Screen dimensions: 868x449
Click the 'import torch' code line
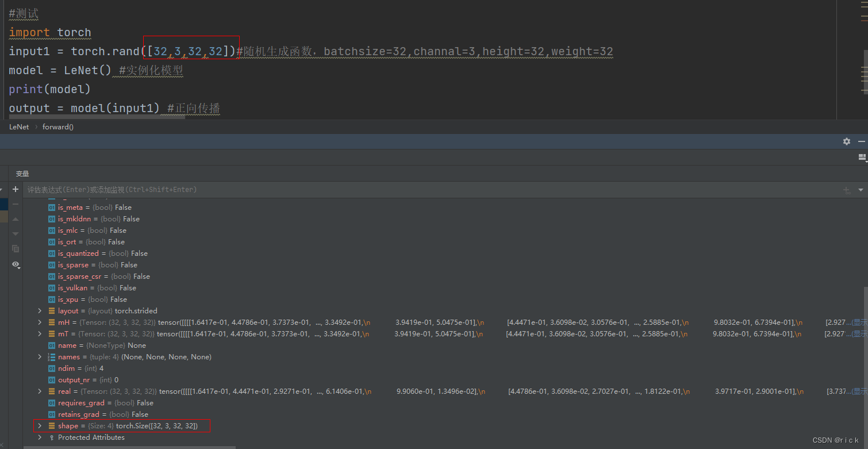[50, 32]
